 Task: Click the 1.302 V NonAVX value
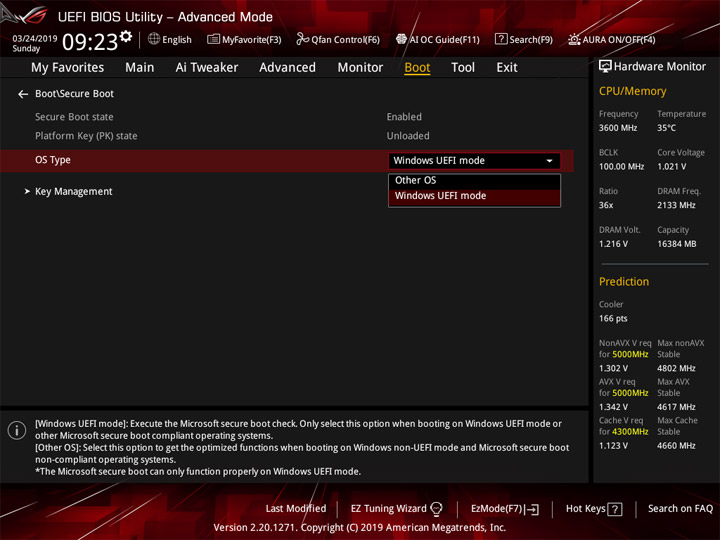613,368
